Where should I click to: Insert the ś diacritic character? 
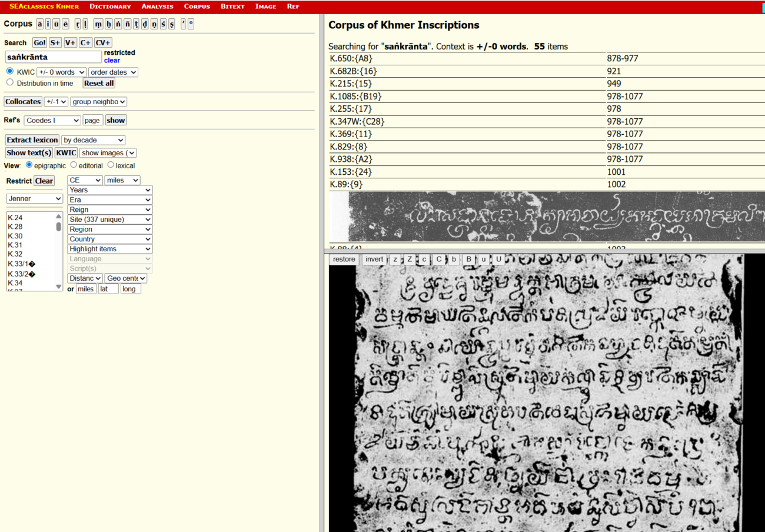(x=162, y=24)
